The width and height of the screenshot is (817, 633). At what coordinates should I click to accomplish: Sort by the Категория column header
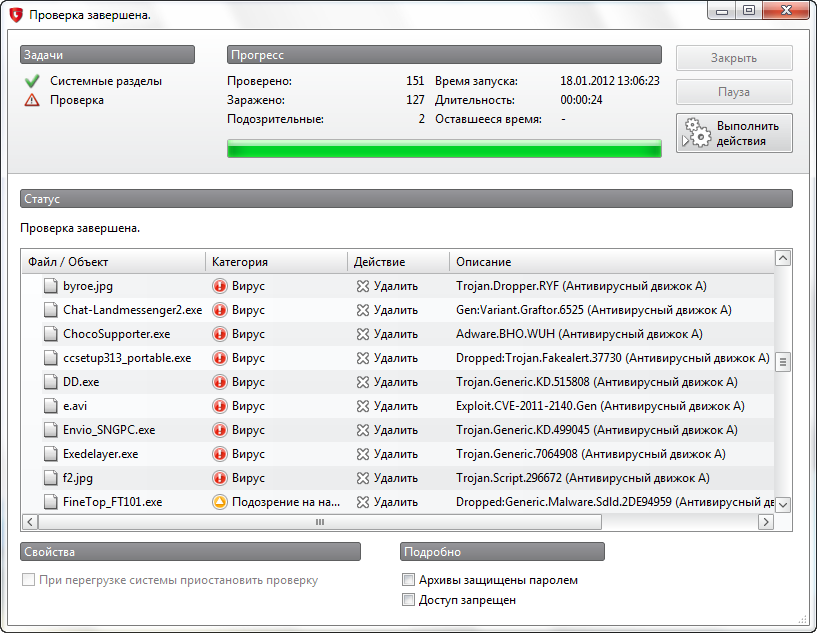coord(277,262)
